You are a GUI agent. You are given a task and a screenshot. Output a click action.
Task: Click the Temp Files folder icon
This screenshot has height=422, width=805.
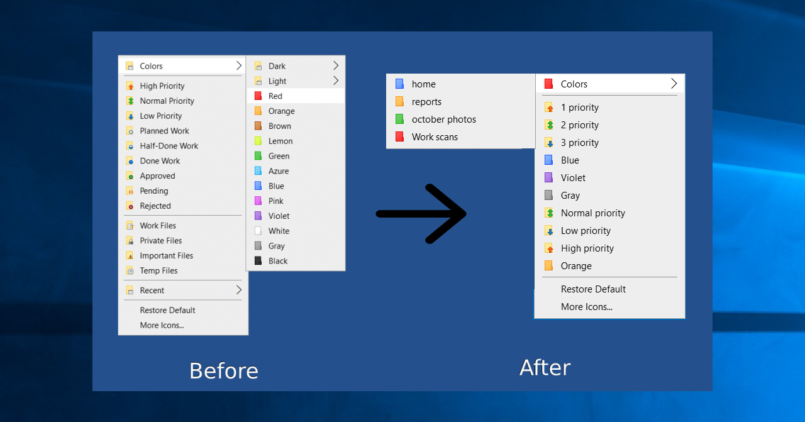coord(130,271)
